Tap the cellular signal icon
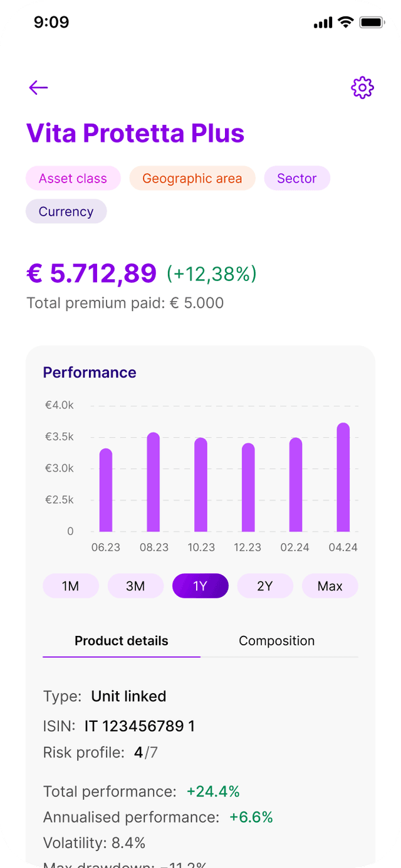The width and height of the screenshot is (401, 868). pos(323,23)
